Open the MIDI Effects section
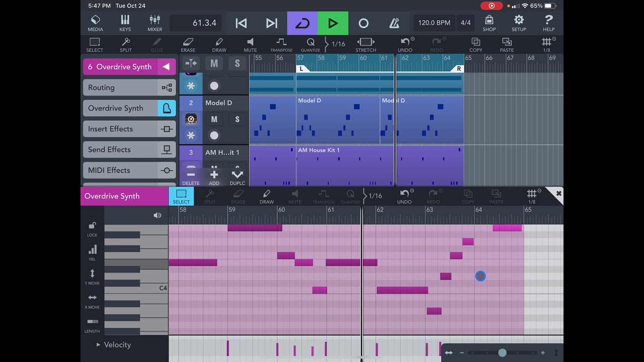The width and height of the screenshot is (644, 362). pos(129,170)
